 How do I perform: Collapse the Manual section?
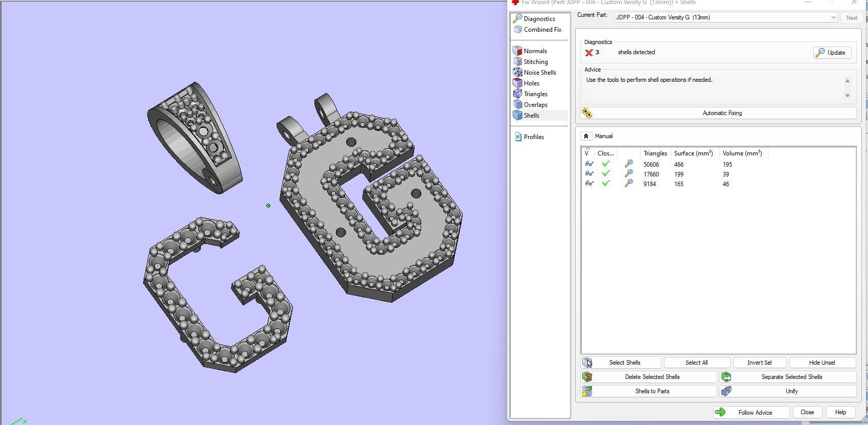[x=586, y=136]
